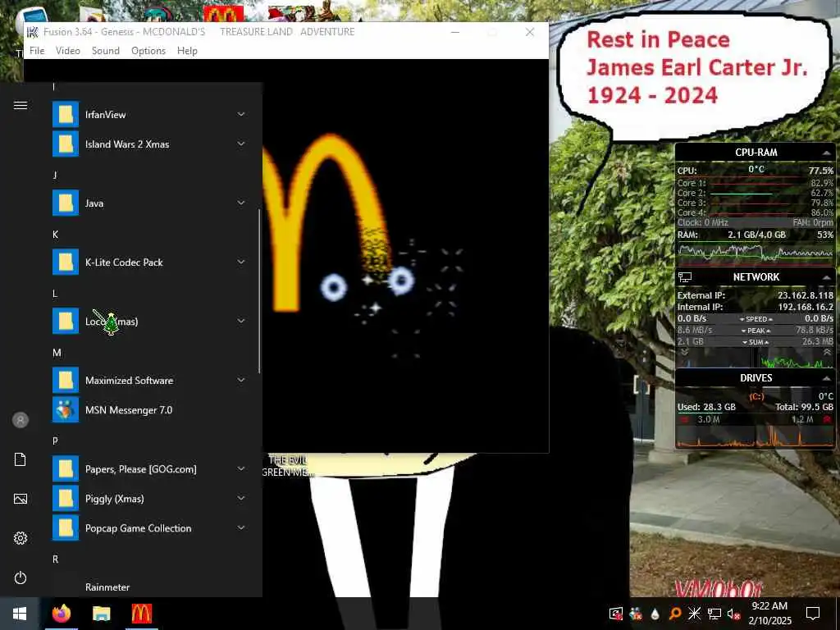Expand the Papers, Please [GOG.com] chevron
The height and width of the screenshot is (630, 840).
[241, 468]
